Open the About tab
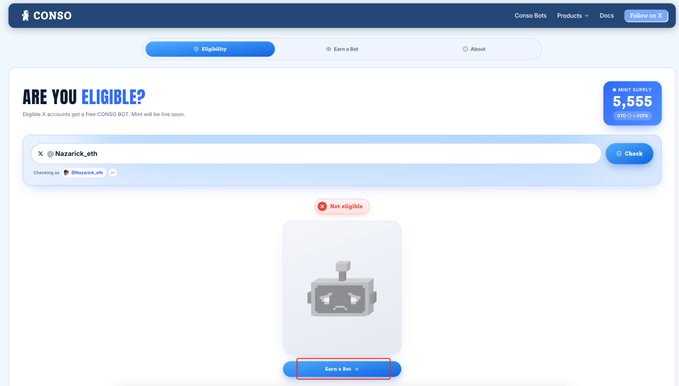 coord(474,49)
